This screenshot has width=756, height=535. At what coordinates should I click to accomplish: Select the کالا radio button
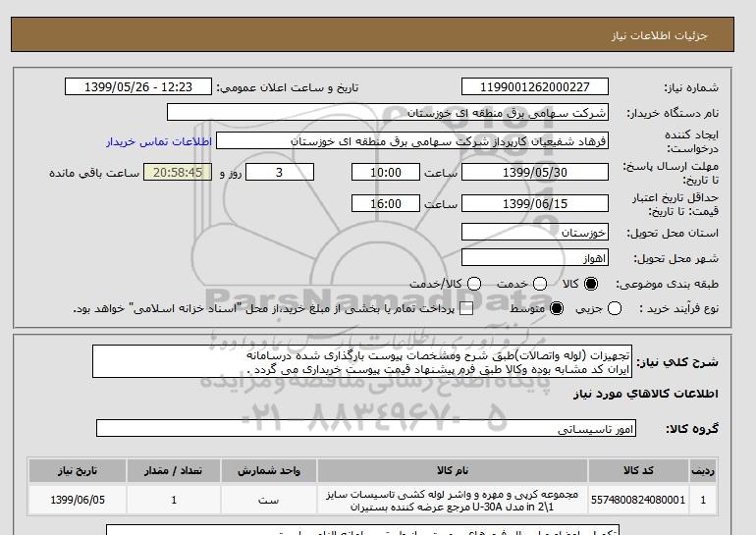pos(591,284)
